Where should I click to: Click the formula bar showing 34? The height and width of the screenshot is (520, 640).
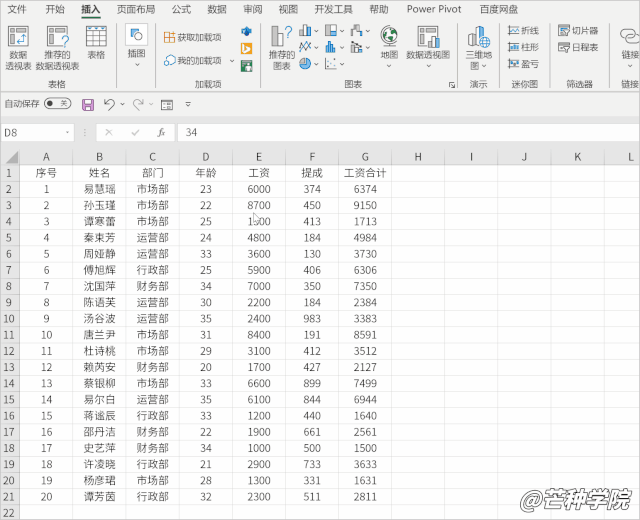click(408, 133)
